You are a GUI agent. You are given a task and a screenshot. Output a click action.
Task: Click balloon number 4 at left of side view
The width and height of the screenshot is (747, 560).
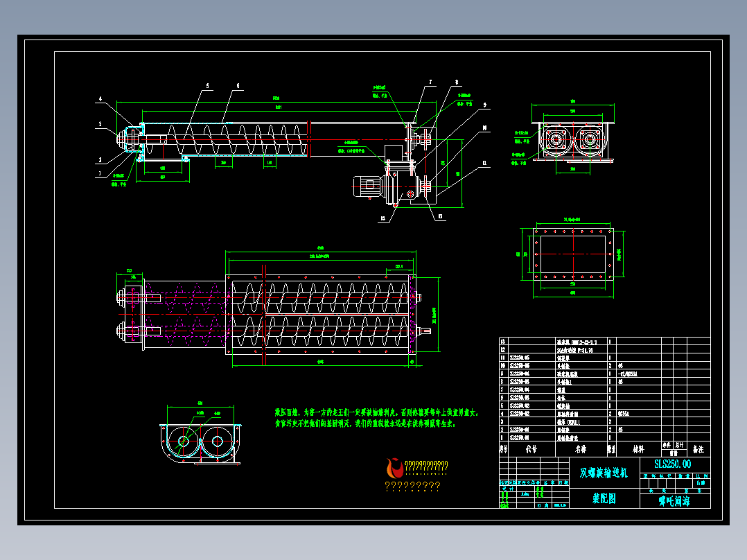[x=100, y=99]
